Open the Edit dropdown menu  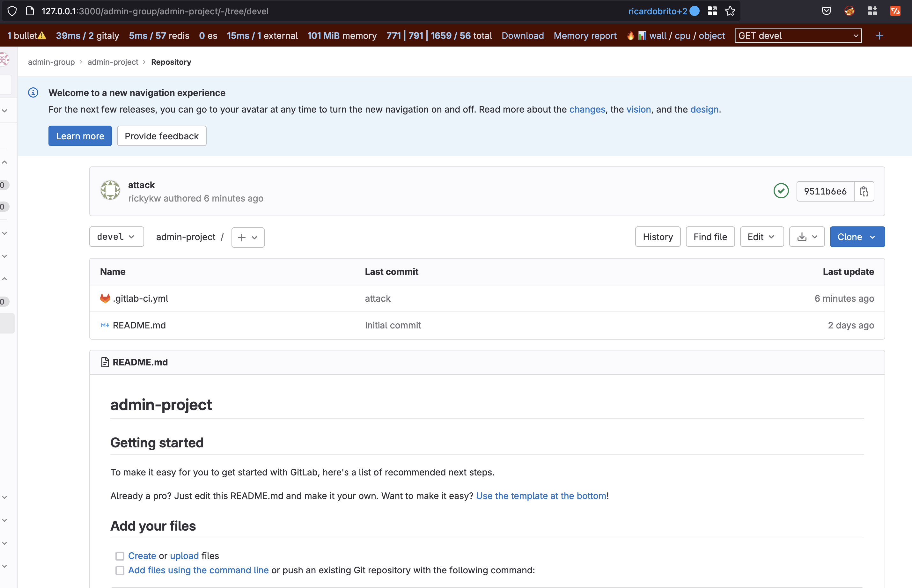761,237
